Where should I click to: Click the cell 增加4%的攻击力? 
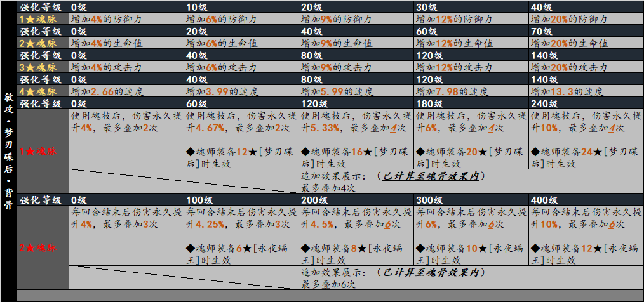pyautogui.click(x=126, y=67)
